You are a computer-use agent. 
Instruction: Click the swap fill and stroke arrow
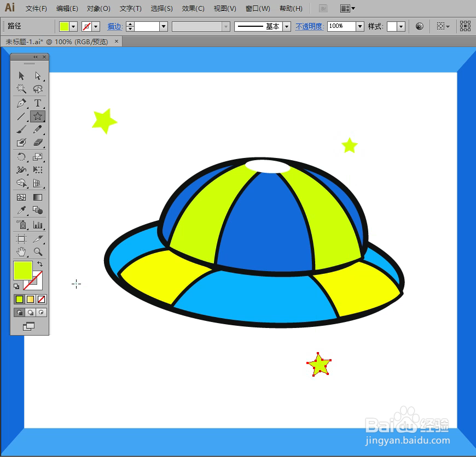(x=40, y=264)
